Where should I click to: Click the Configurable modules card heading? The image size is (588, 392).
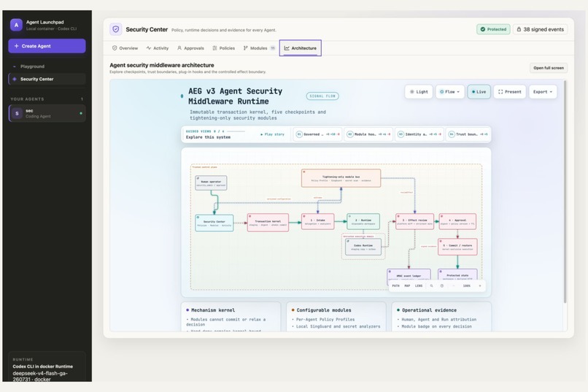pos(324,310)
